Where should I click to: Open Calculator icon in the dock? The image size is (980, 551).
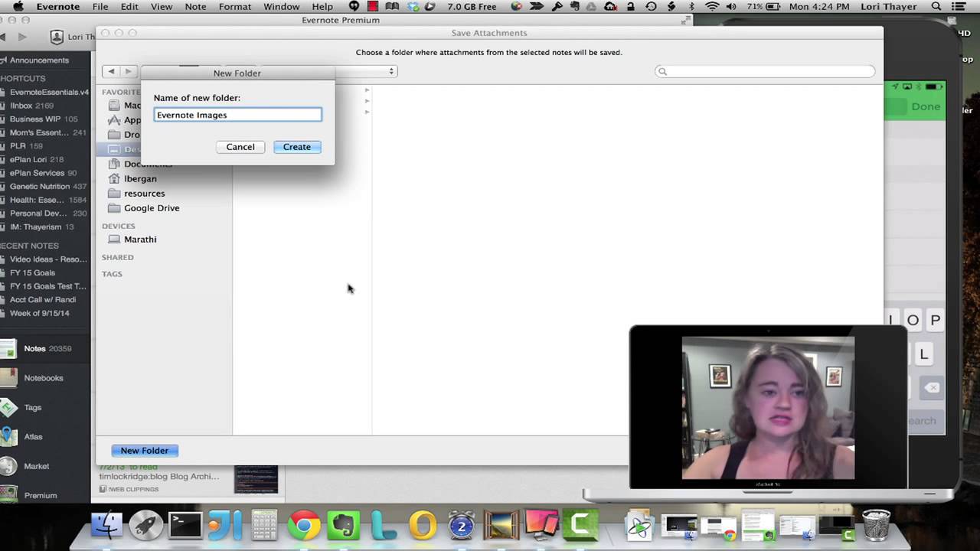point(264,526)
